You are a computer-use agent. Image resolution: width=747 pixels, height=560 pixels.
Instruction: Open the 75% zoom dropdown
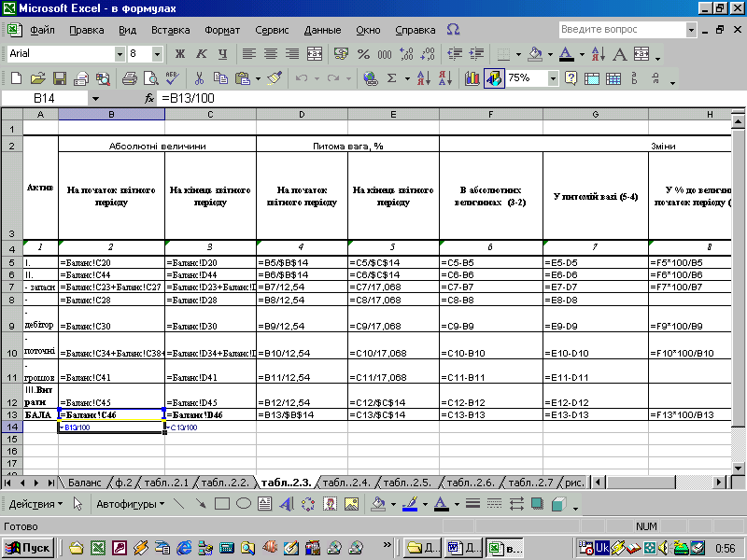pyautogui.click(x=554, y=78)
